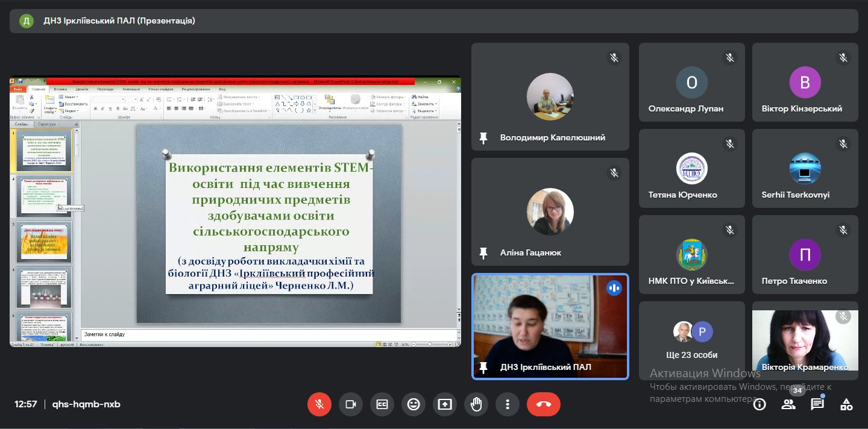Click the shared presentation slide view
Screen dimensions: 868x429
(269, 223)
